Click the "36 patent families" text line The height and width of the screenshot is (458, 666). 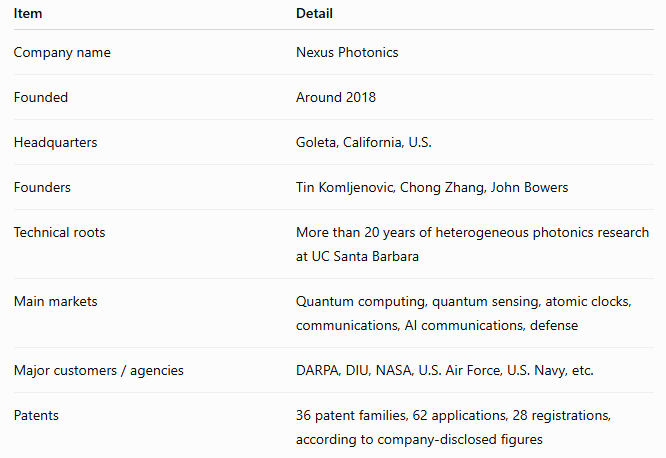coord(453,416)
